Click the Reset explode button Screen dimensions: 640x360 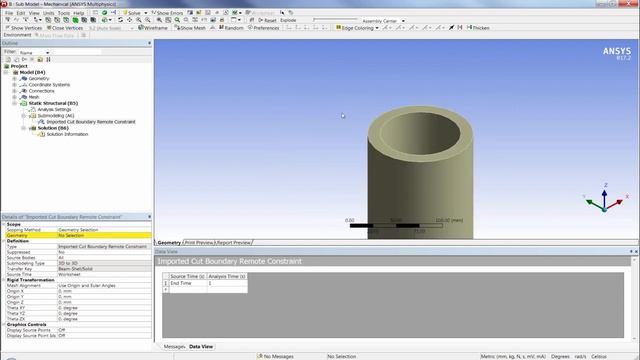coord(267,20)
